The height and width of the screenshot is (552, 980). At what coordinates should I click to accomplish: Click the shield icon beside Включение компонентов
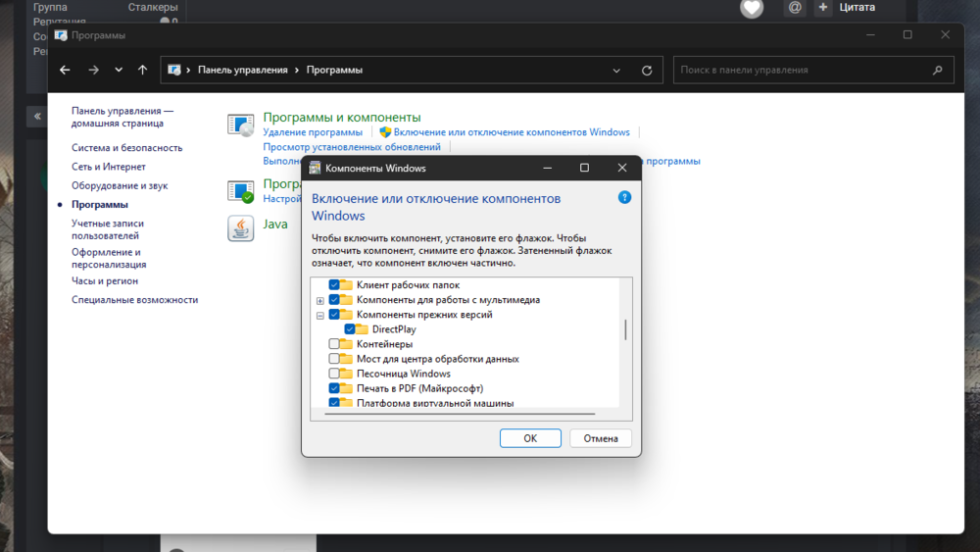[385, 132]
